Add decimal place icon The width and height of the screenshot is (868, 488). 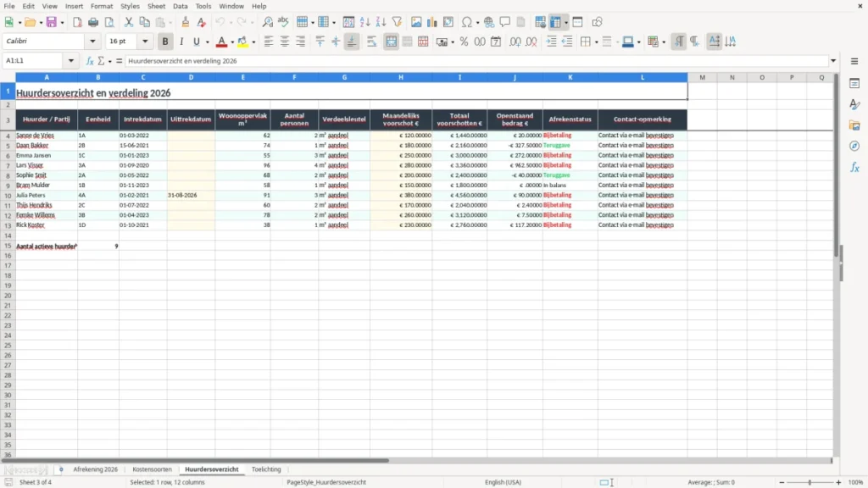(x=515, y=42)
